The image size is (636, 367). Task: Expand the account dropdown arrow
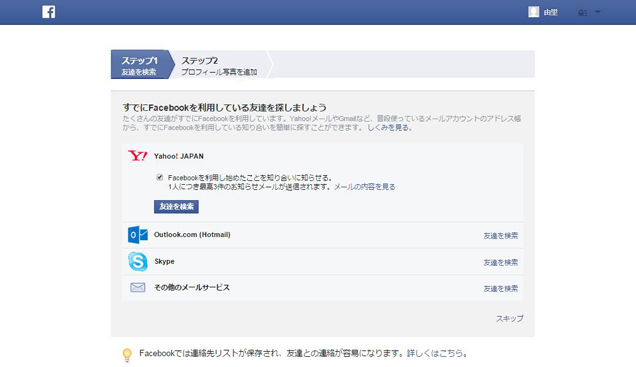597,12
